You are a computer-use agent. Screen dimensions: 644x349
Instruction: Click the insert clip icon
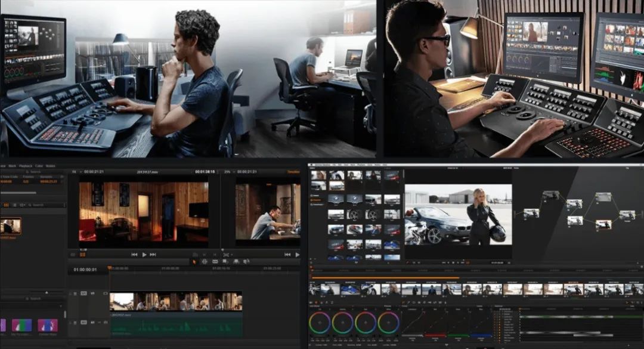[x=225, y=261]
